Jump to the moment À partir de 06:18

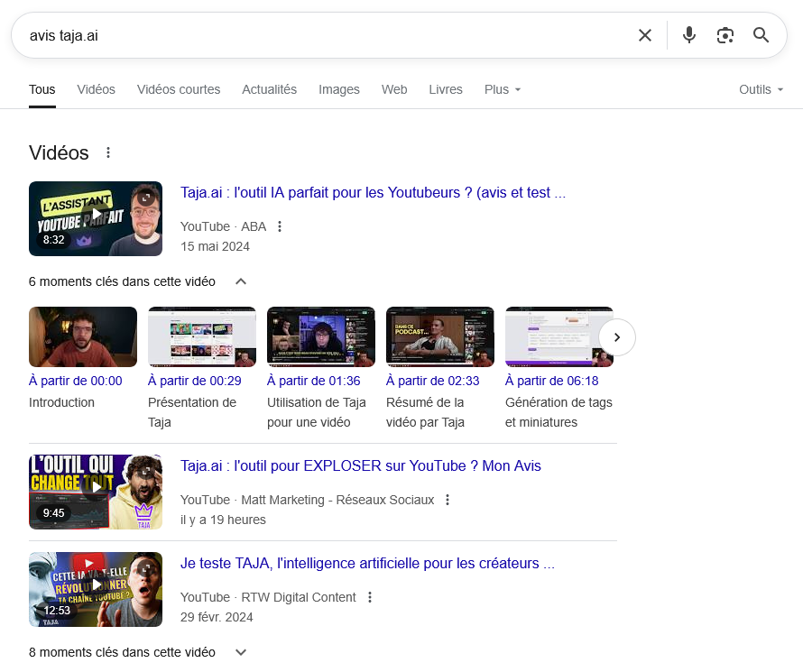point(552,381)
